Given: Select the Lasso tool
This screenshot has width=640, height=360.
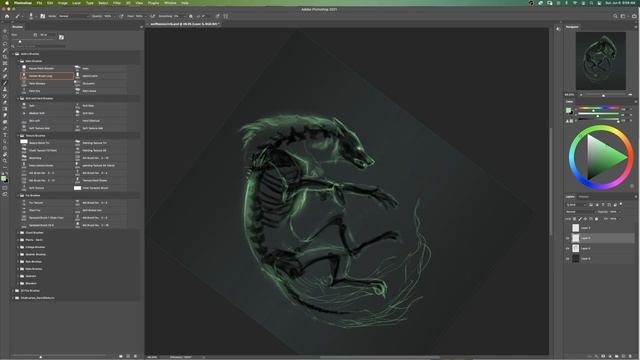Looking at the screenshot, I should point(5,44).
